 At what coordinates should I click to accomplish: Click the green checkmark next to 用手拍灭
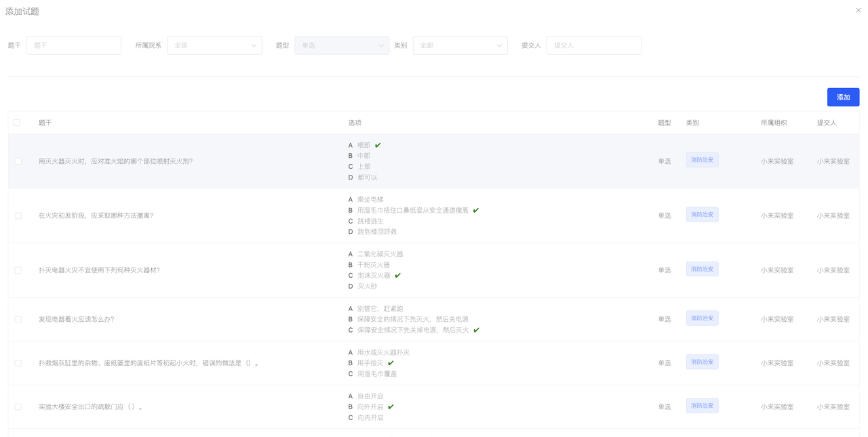coord(391,363)
